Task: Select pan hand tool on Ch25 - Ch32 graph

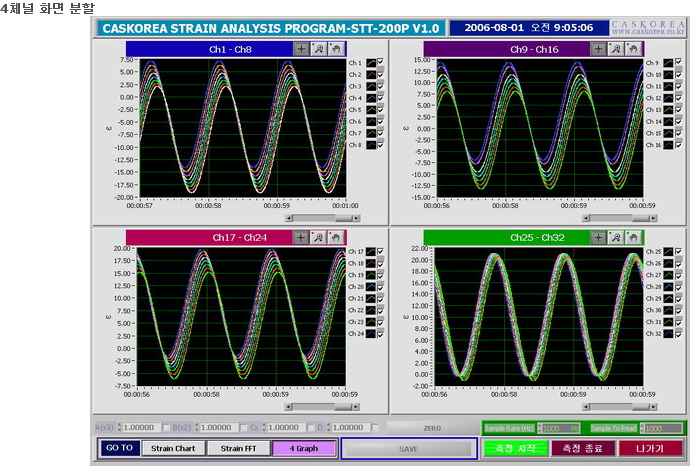Action: 633,238
